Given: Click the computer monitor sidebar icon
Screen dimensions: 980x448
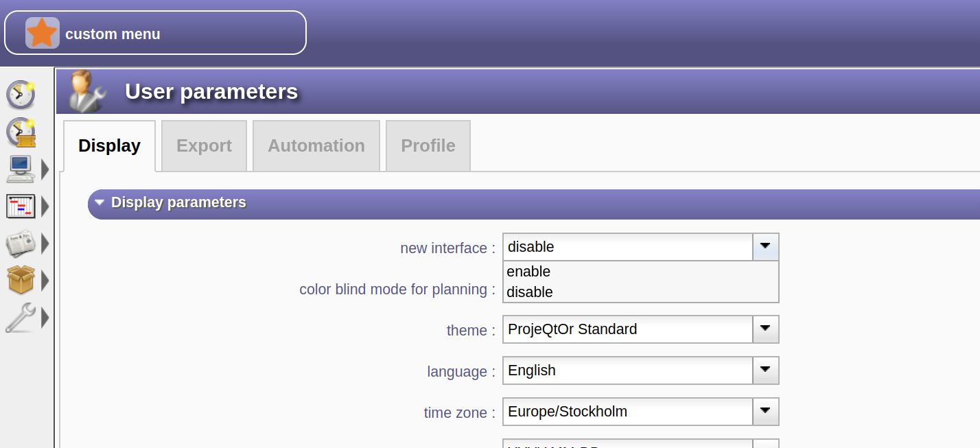Looking at the screenshot, I should pyautogui.click(x=20, y=169).
